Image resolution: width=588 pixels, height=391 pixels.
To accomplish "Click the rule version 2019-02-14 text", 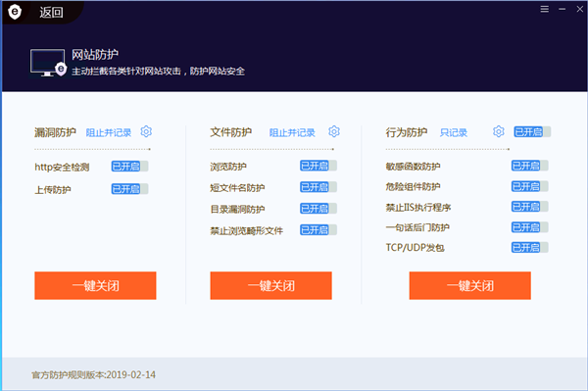I will (93, 375).
